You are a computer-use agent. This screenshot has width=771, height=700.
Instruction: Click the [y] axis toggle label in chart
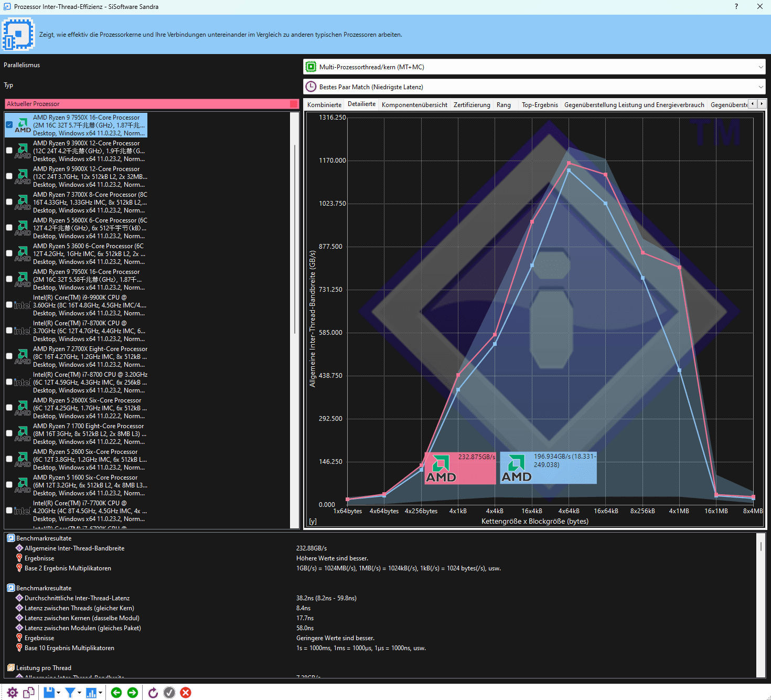[x=313, y=522]
